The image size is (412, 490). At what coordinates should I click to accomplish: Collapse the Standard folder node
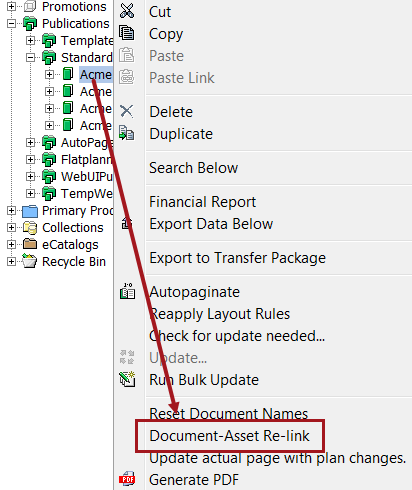pyautogui.click(x=30, y=57)
